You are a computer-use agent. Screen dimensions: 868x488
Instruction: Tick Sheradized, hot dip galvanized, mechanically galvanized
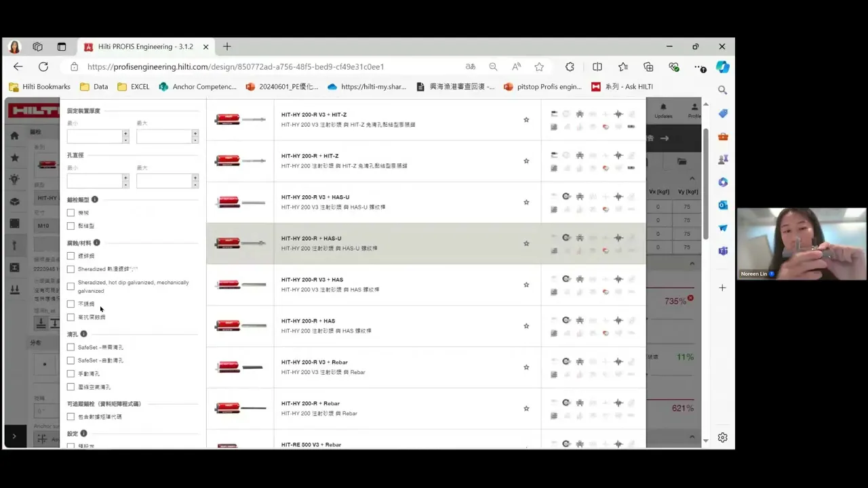click(x=71, y=287)
